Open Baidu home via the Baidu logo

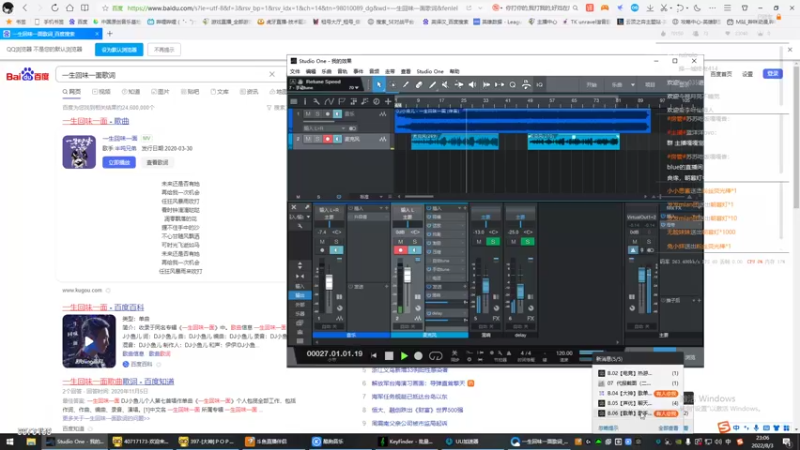pos(28,75)
